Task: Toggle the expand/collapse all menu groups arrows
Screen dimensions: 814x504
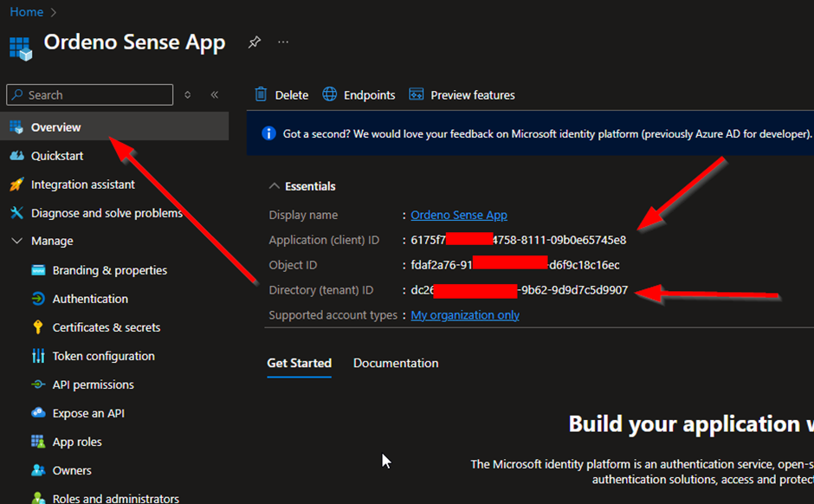Action: tap(187, 94)
